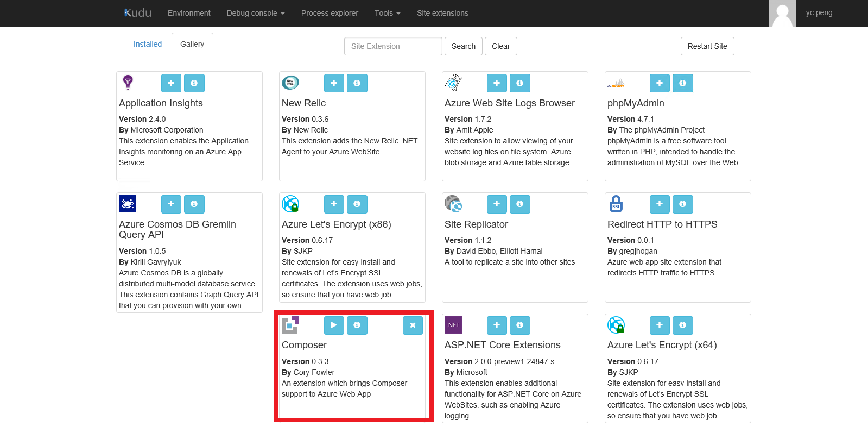The height and width of the screenshot is (426, 868).
Task: View info for Azure Let's Encrypt (x64)
Action: (x=683, y=325)
